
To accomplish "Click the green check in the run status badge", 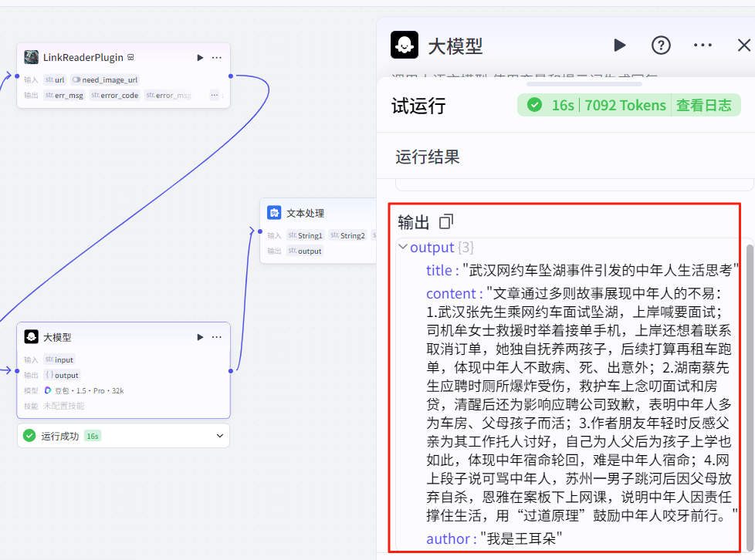I will 534,105.
